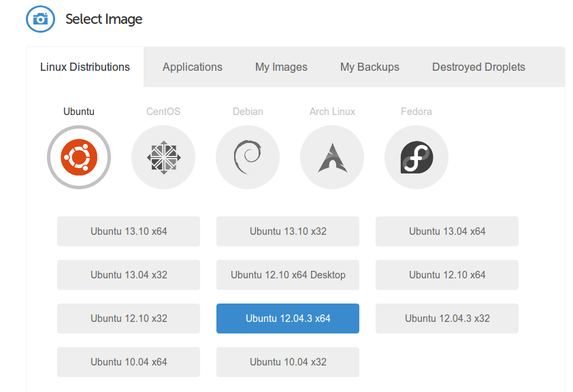Open the Destroyed Droplets tab

[x=478, y=67]
